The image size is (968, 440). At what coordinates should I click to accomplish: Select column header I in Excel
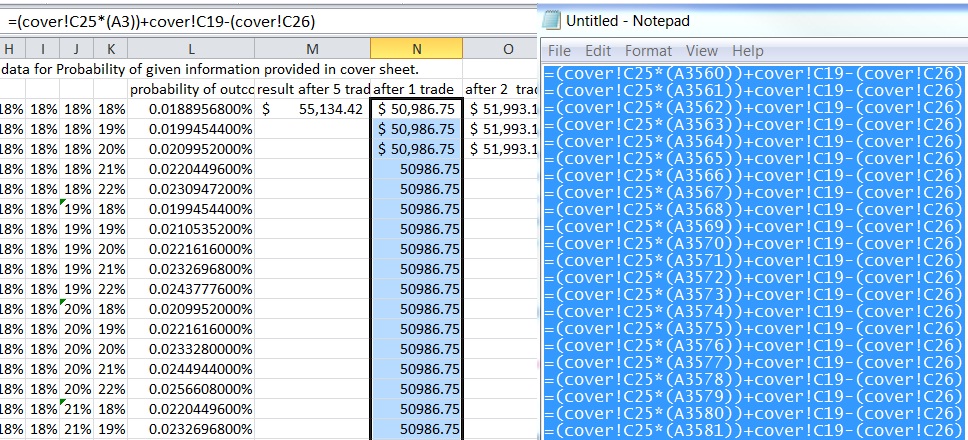point(43,49)
